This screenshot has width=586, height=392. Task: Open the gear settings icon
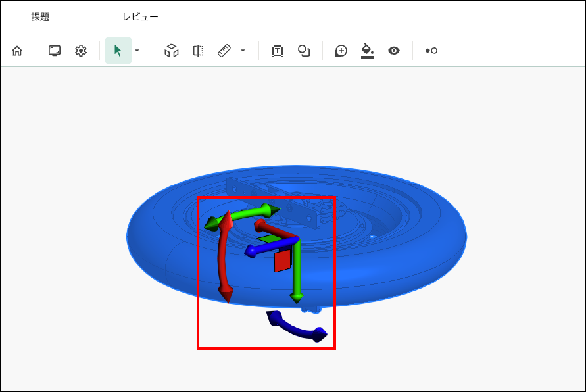click(x=81, y=51)
